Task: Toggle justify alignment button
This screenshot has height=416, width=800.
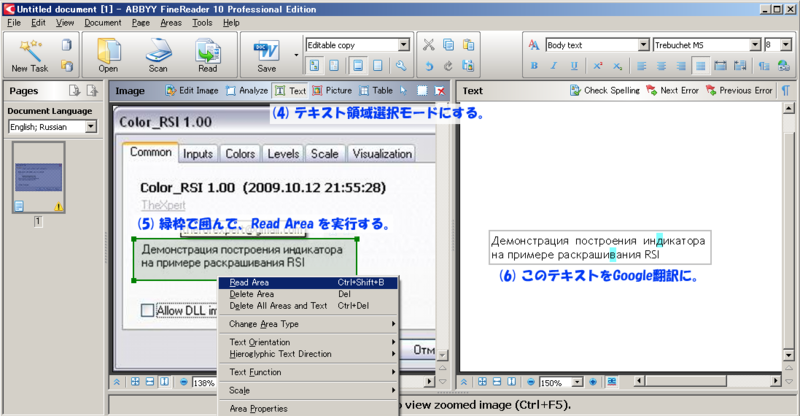Action: [701, 66]
